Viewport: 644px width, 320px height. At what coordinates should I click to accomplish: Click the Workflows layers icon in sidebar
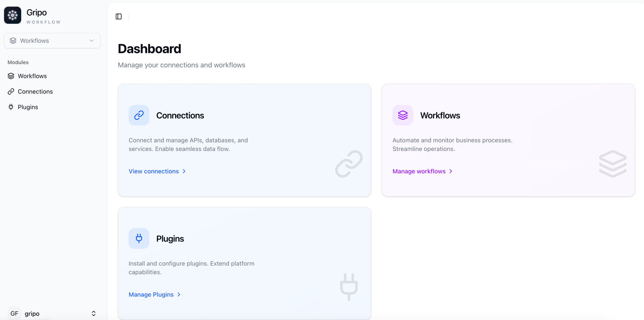pyautogui.click(x=11, y=76)
